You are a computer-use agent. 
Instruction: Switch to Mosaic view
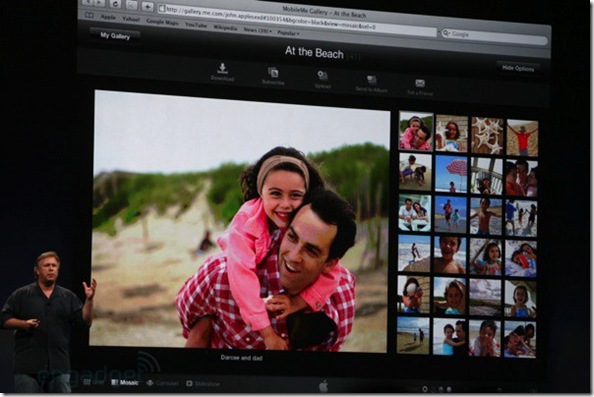click(x=125, y=383)
